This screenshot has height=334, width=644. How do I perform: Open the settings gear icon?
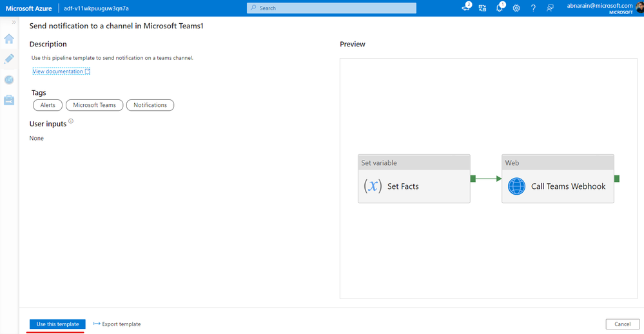point(516,8)
